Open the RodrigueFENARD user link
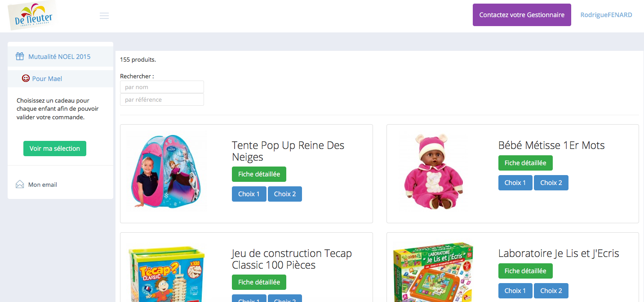 coord(606,15)
